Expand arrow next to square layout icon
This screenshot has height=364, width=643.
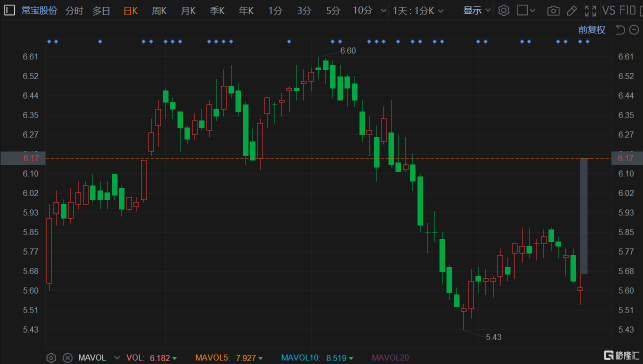pos(532,10)
